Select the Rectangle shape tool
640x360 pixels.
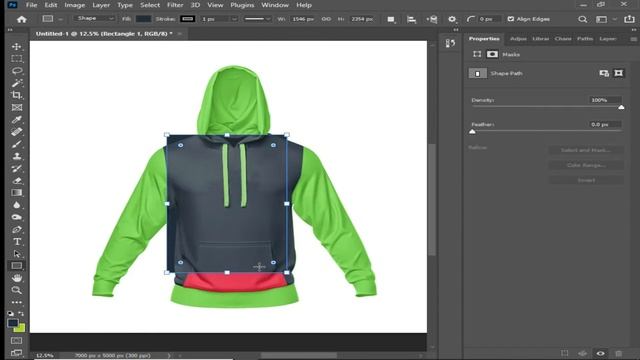17,266
